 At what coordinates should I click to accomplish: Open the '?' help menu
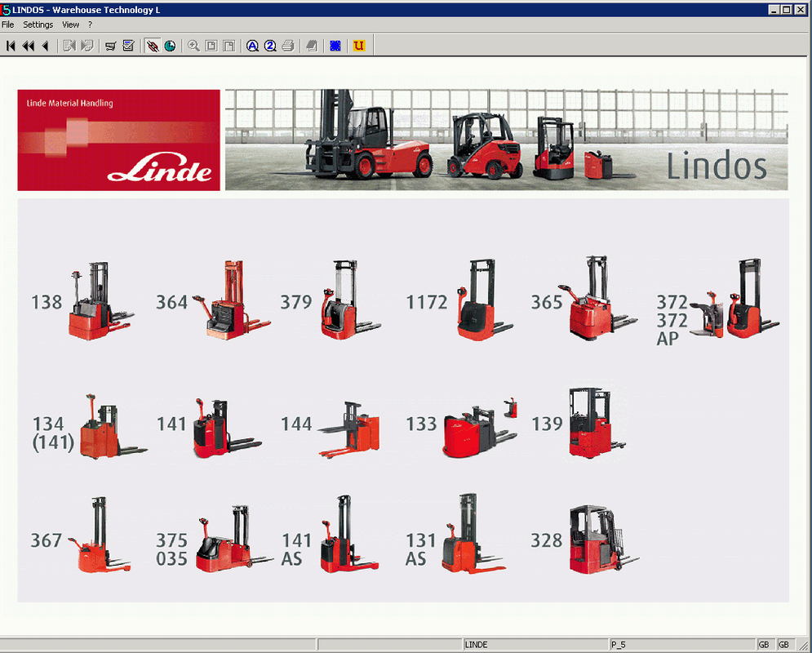click(x=90, y=24)
